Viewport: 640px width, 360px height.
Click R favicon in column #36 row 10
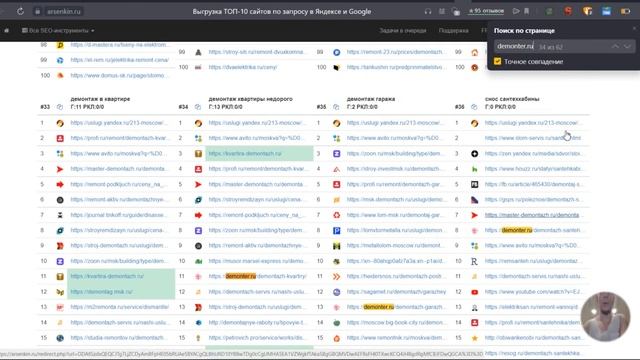pyautogui.click(x=474, y=261)
